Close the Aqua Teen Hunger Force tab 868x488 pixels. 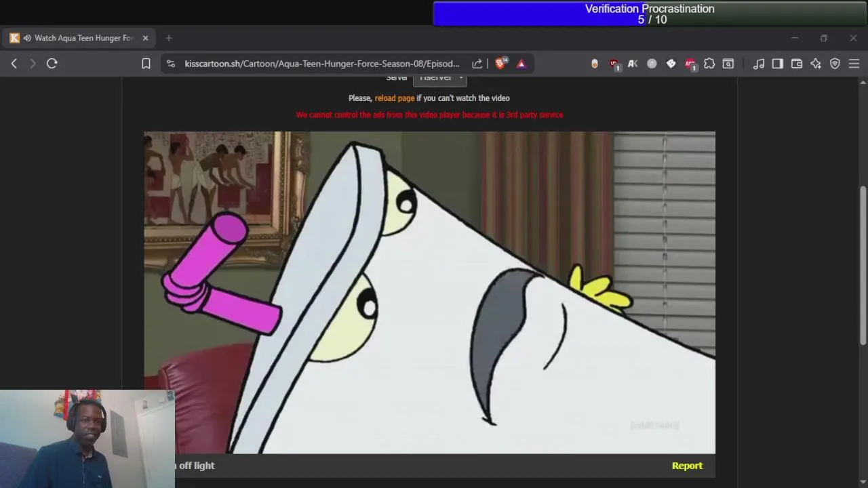(x=145, y=38)
